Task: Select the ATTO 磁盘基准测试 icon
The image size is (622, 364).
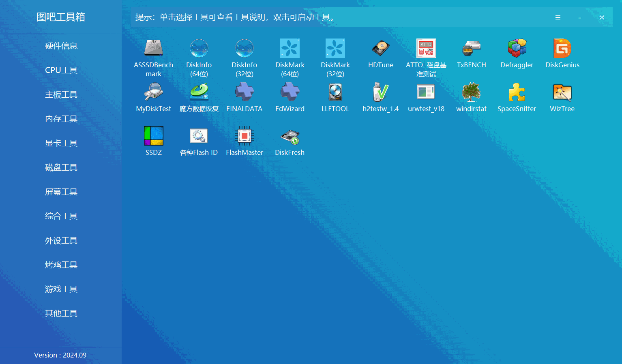Action: pos(426,48)
